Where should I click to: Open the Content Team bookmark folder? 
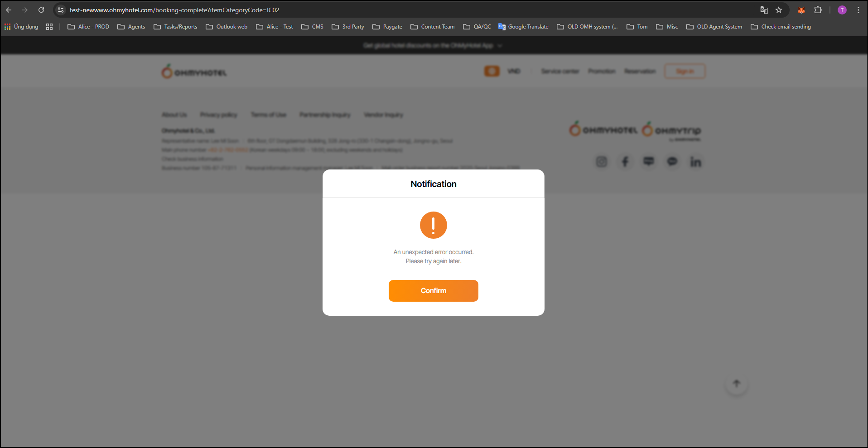tap(433, 27)
